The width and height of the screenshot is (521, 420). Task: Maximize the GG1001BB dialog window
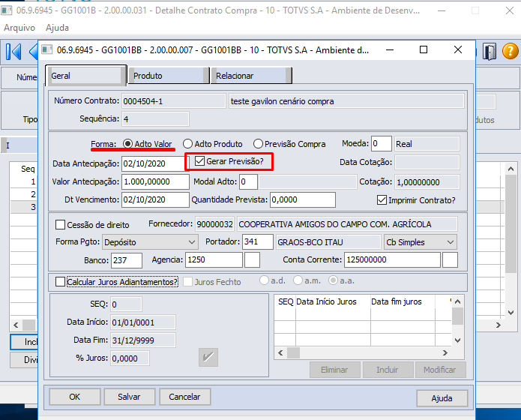(424, 50)
